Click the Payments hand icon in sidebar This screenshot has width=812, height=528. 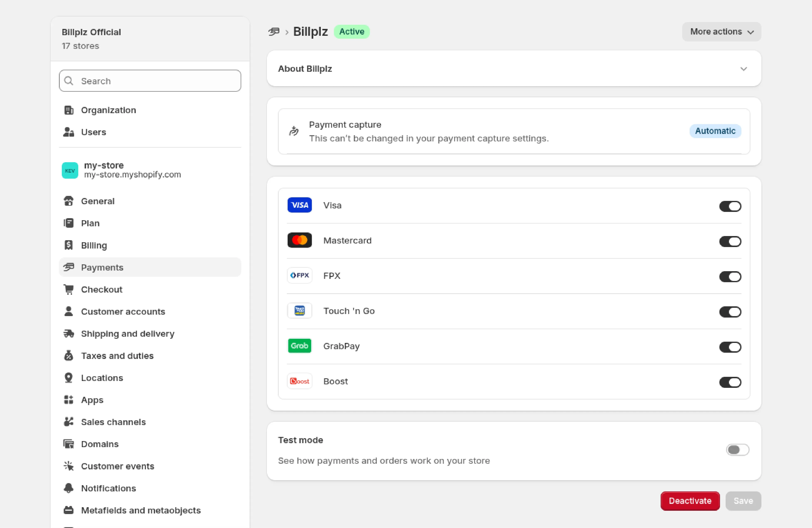click(68, 267)
